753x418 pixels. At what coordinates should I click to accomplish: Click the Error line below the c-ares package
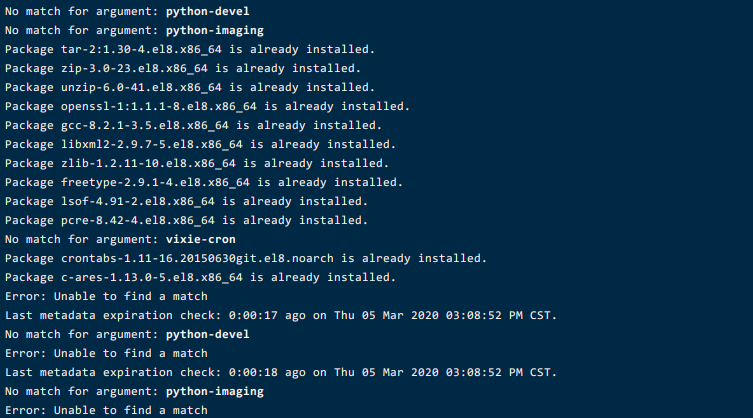106,296
